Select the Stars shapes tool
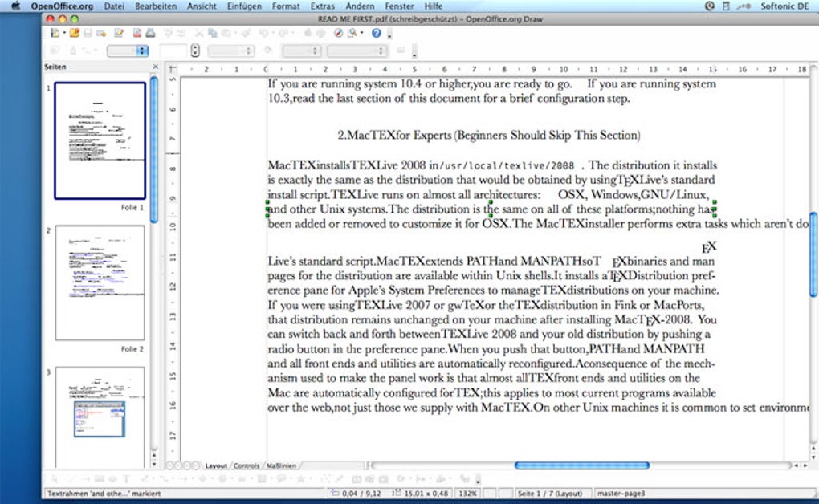Screen dimensions: 819x504 tap(301, 478)
